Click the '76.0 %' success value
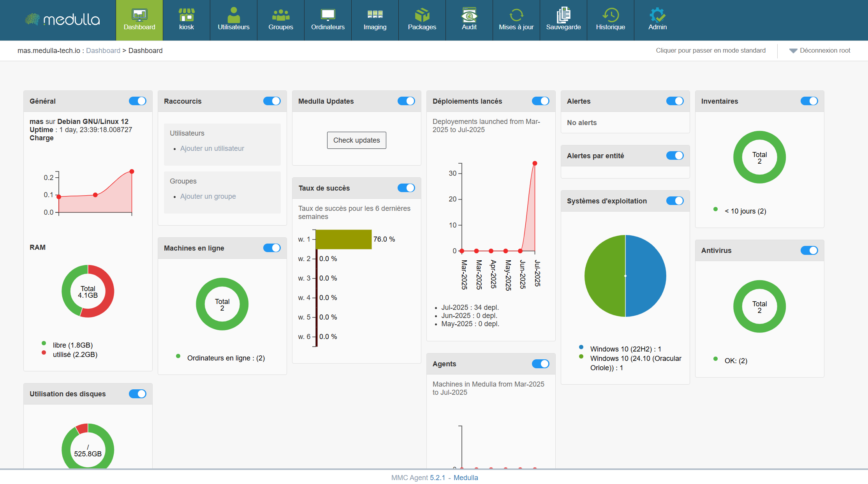This screenshot has height=484, width=868. coord(384,239)
